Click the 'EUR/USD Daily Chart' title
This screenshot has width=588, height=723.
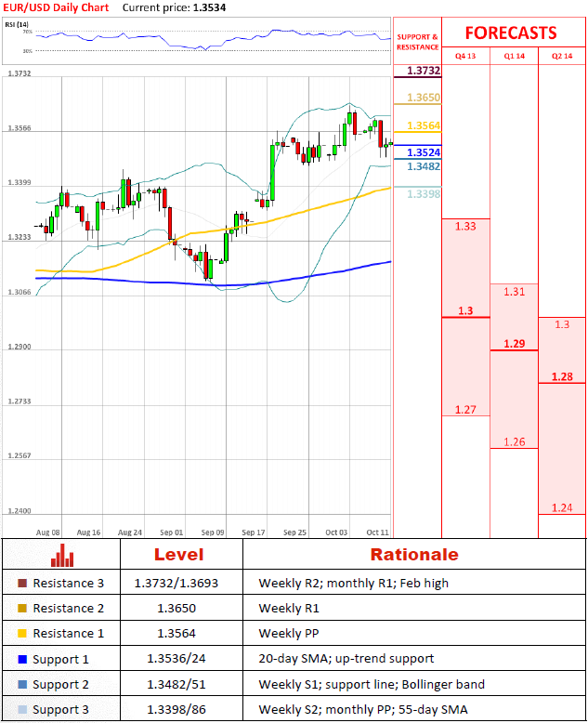56,7
